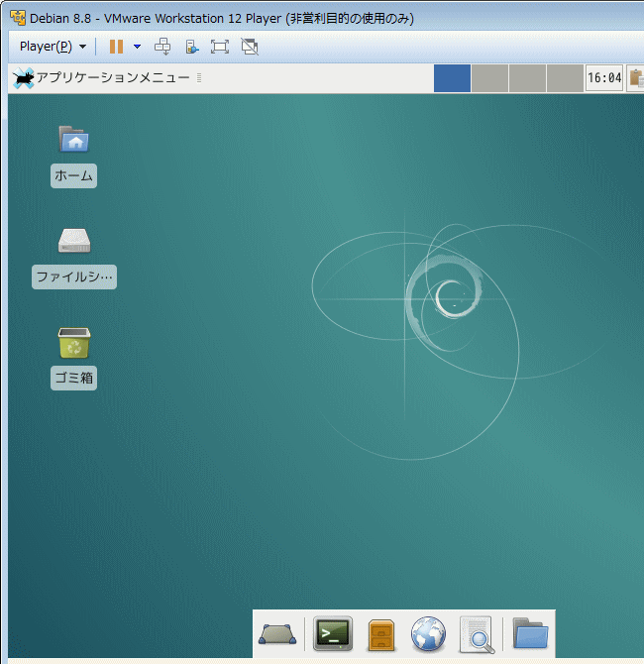
Task: Send Ctrl+Alt+Del to the virtual machine
Action: [162, 47]
